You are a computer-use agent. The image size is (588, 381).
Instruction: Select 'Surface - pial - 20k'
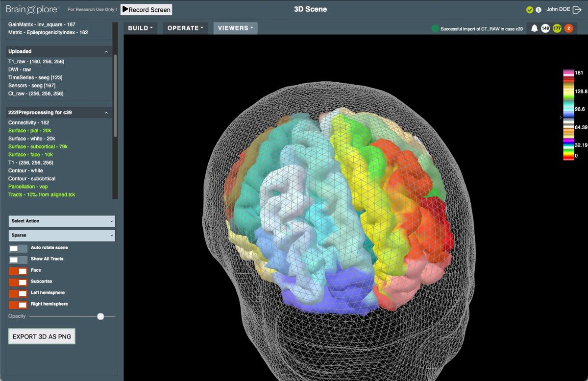pos(30,131)
